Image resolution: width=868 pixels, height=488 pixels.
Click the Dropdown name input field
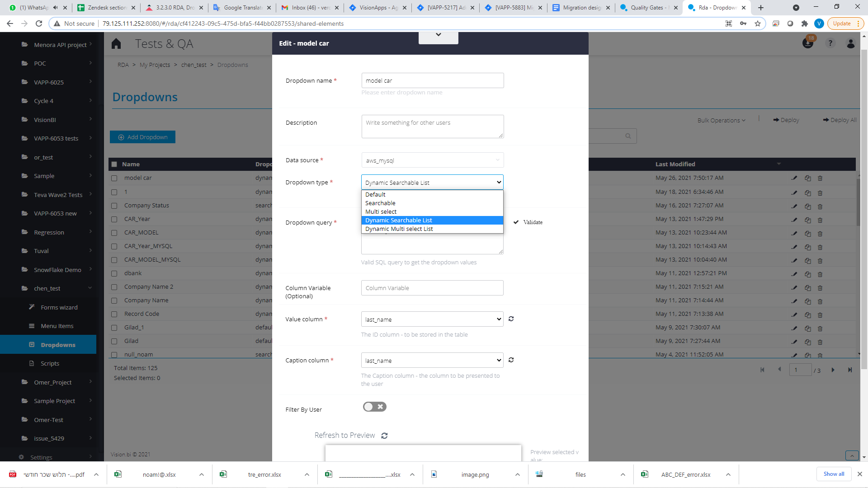click(432, 80)
